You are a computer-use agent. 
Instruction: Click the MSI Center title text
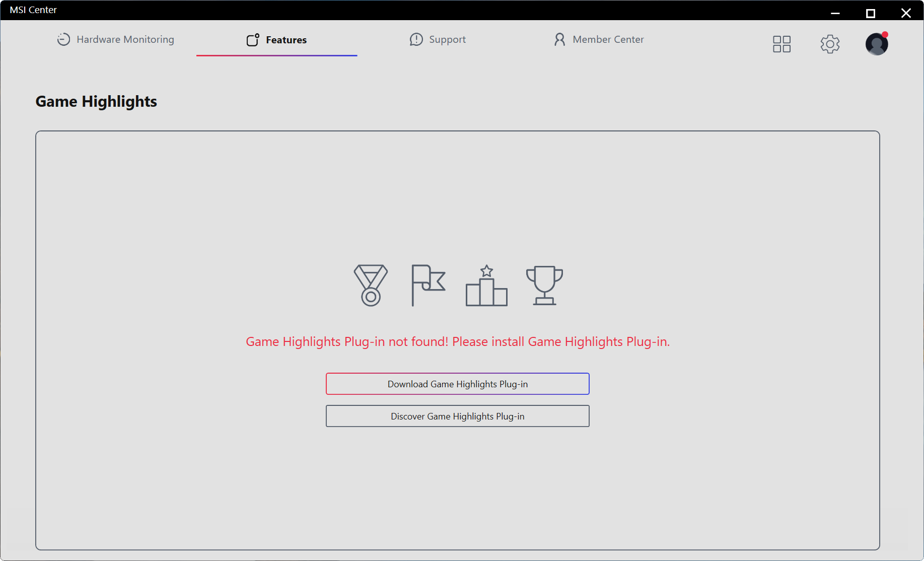pyautogui.click(x=33, y=10)
